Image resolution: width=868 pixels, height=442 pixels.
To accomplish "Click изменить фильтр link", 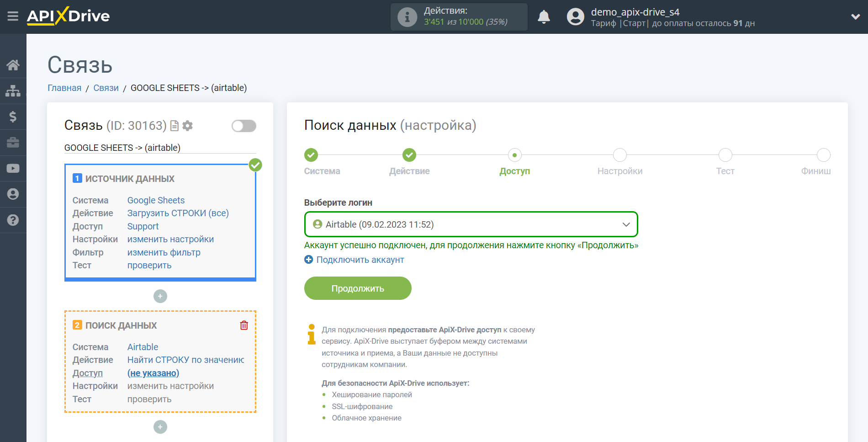I will 164,252.
